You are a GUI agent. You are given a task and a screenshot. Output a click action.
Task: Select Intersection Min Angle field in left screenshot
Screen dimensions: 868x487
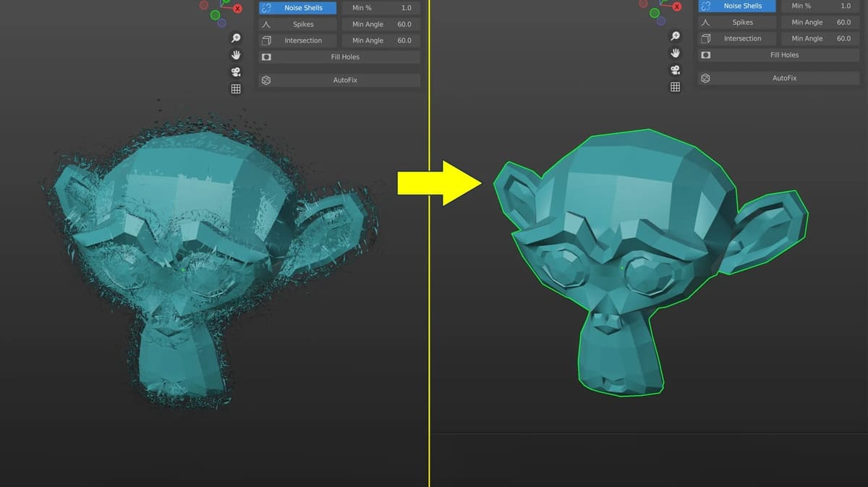pyautogui.click(x=380, y=41)
